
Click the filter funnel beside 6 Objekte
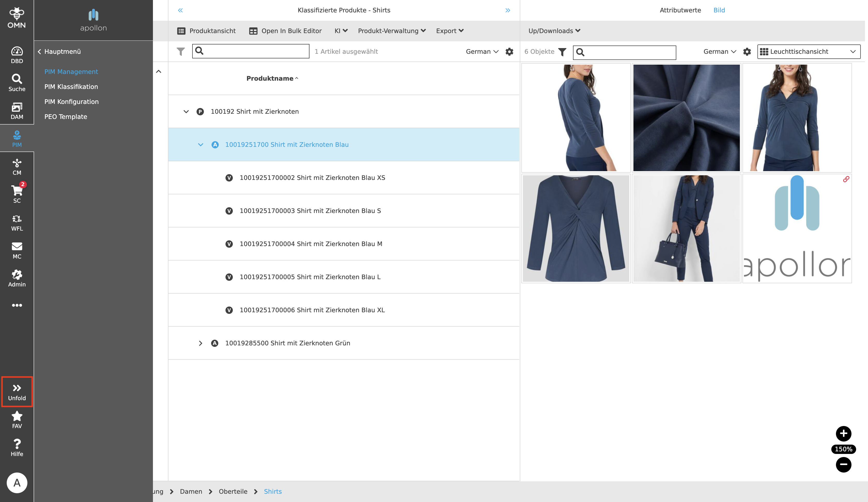point(562,52)
